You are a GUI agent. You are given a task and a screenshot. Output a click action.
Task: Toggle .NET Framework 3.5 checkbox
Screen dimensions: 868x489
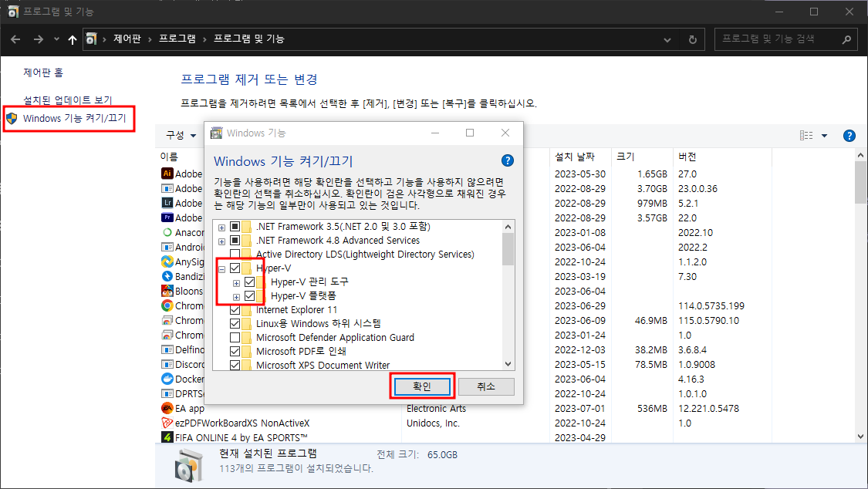pos(235,226)
